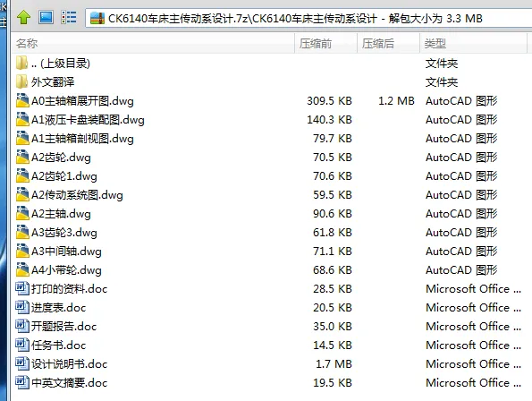Select file name 任务书.doc
The width and height of the screenshot is (532, 401).
pos(59,345)
